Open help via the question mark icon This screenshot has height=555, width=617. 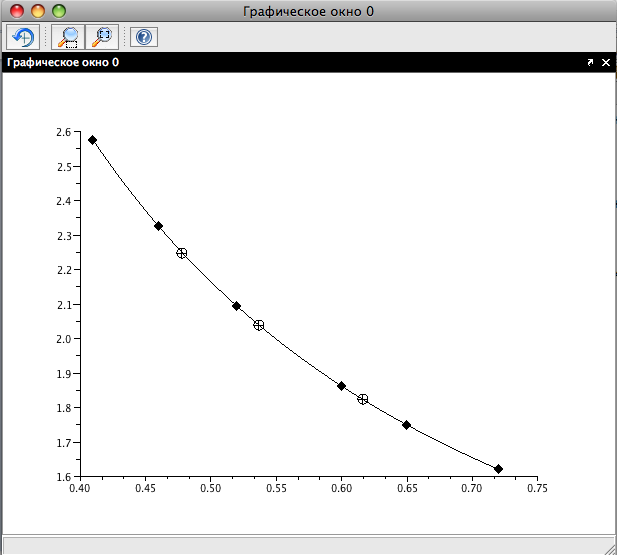coord(144,37)
